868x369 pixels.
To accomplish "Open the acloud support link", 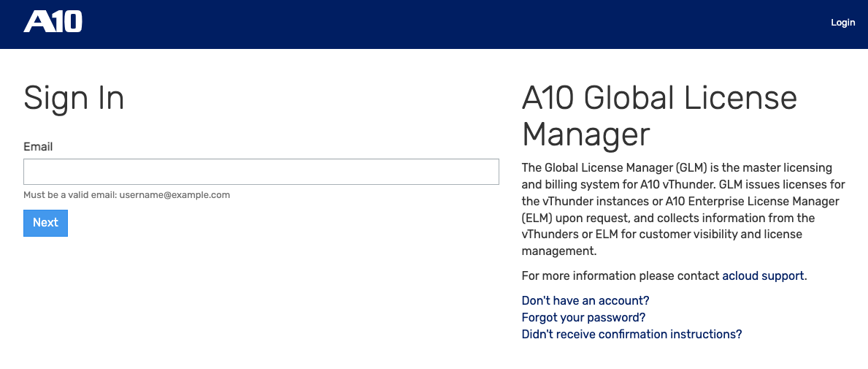I will click(763, 275).
